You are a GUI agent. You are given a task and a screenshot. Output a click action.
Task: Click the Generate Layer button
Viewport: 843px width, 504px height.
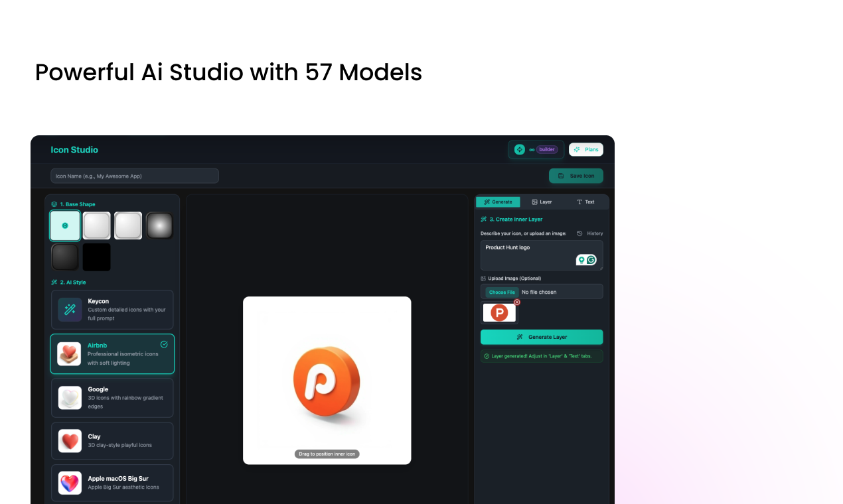(542, 337)
